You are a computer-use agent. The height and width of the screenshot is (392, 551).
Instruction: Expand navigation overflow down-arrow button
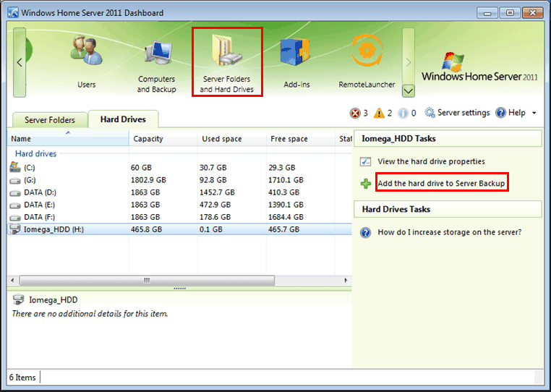[x=409, y=90]
